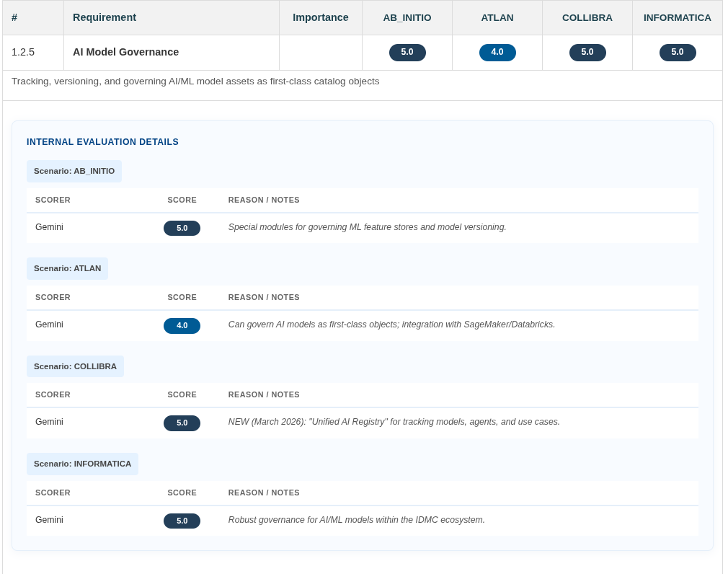Click the COLLIBRA 5.0 score badge in main row

pos(587,52)
